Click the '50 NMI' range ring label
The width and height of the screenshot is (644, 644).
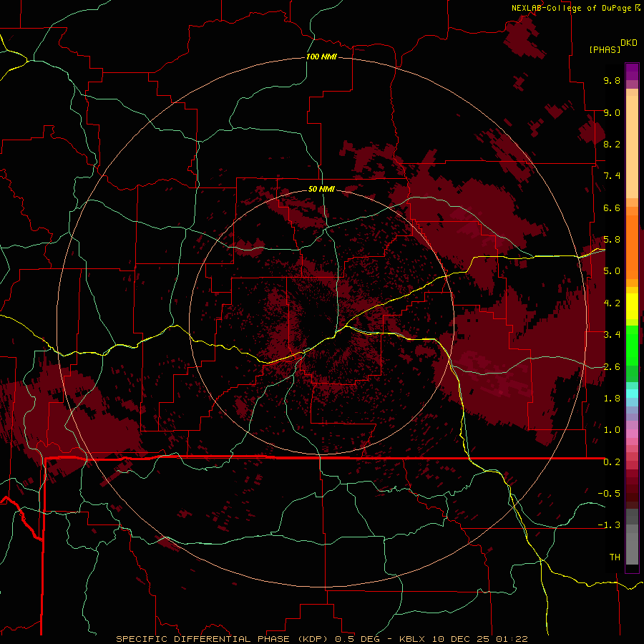pos(321,189)
